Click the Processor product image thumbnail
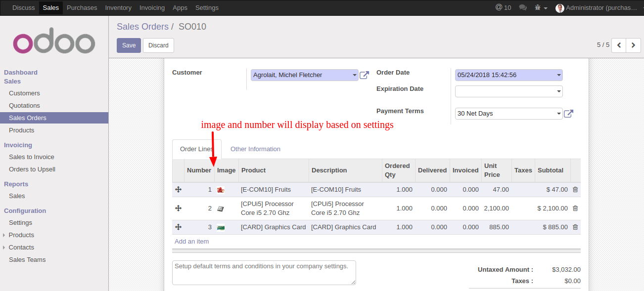This screenshot has height=291, width=644. [x=221, y=208]
